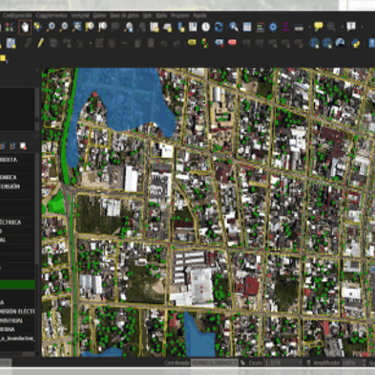Open the Complementos menu
The image size is (375, 375).
click(x=52, y=15)
